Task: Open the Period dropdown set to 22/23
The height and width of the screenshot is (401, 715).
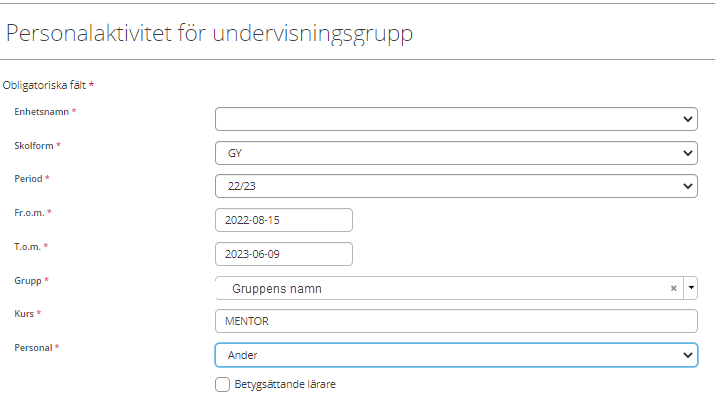Action: coord(456,186)
